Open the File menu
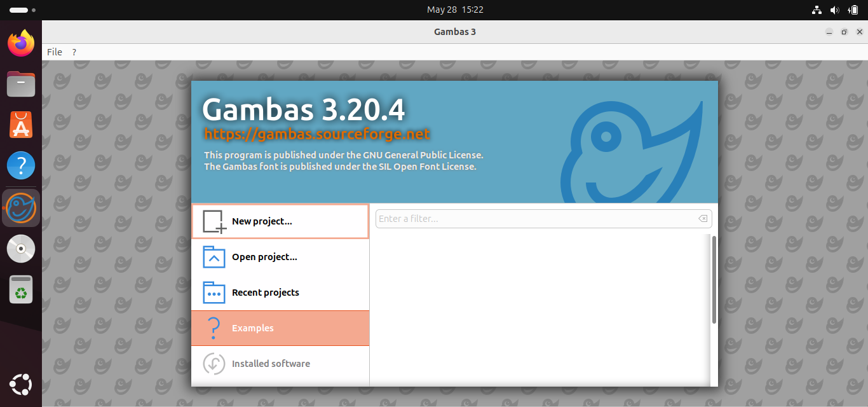868x407 pixels. (55, 52)
